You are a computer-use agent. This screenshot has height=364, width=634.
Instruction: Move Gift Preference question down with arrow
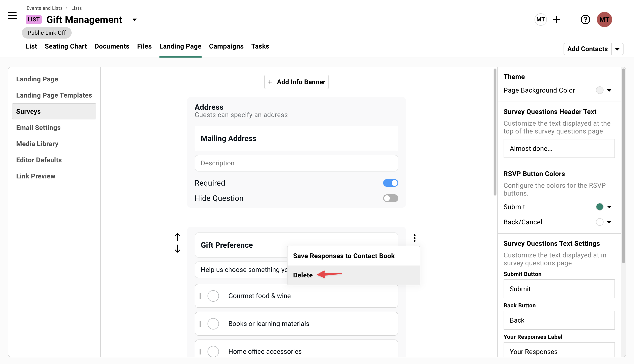pyautogui.click(x=178, y=249)
